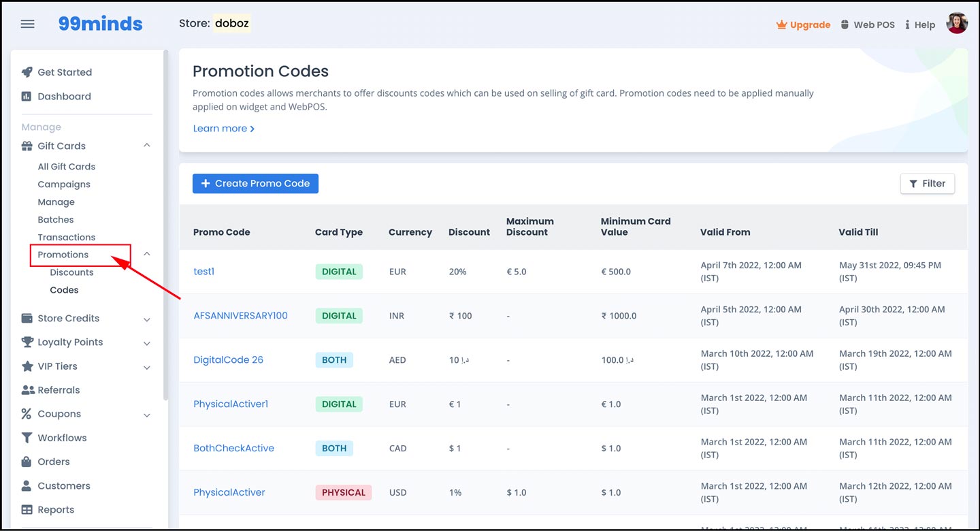This screenshot has height=531, width=980.
Task: Open Batches under Gift Cards
Action: click(55, 219)
